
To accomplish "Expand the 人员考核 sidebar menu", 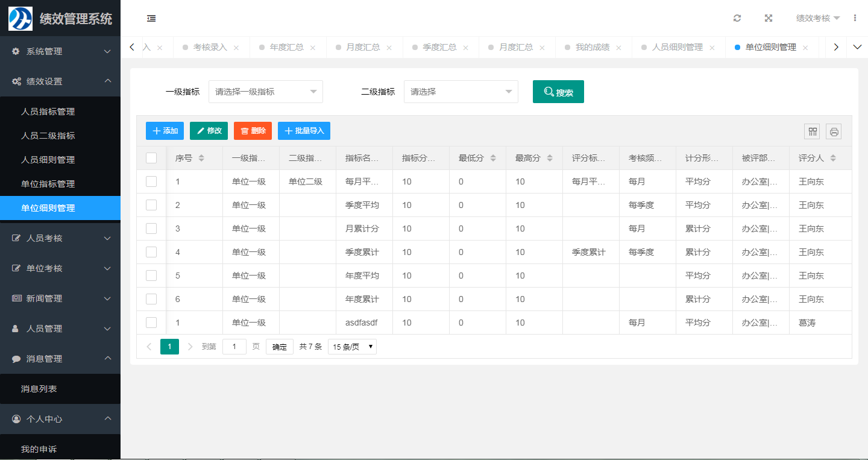I will click(x=60, y=238).
